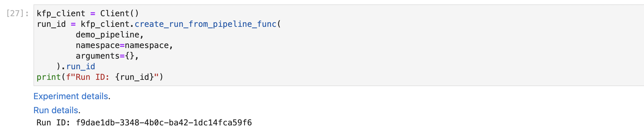The height and width of the screenshot is (131, 644).
Task: Click the curly braces {} in arguments
Action: click(x=129, y=56)
